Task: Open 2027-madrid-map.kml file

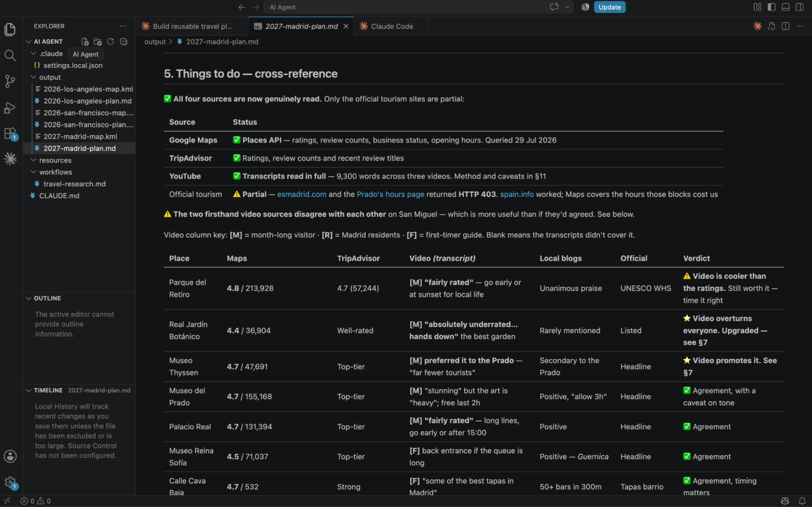Action: (80, 137)
